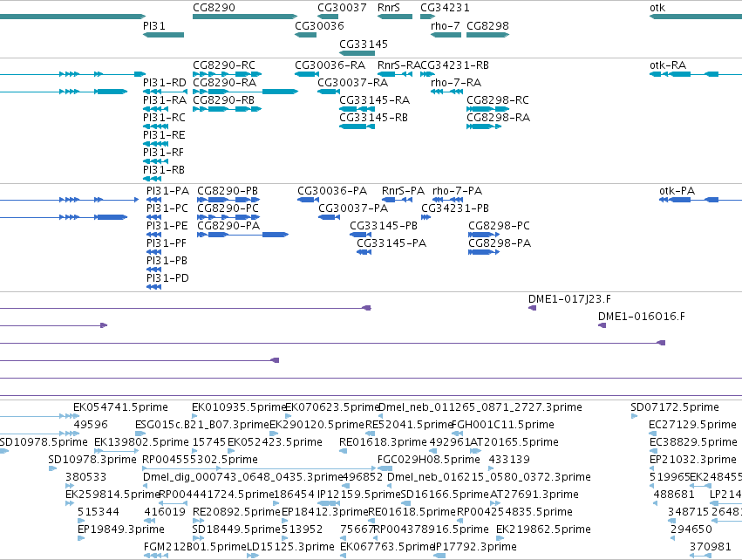This screenshot has width=742, height=560.
Task: Click EST EK010935.5prime label
Action: tap(239, 407)
